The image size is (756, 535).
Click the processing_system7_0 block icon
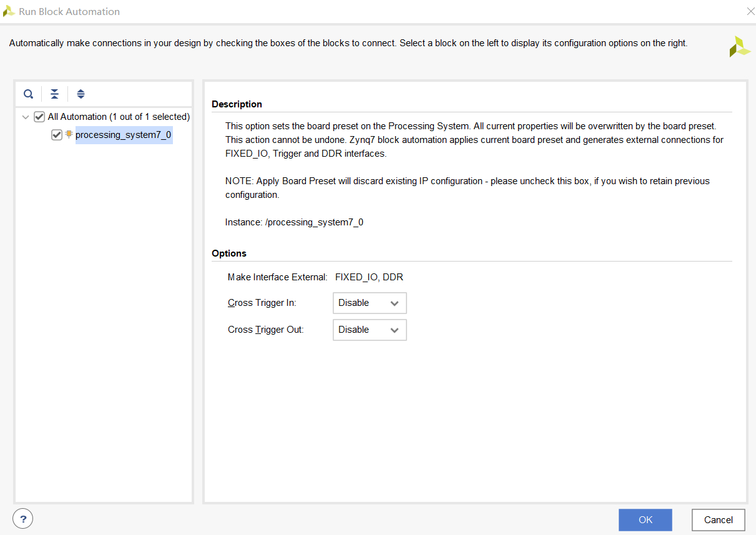coord(69,134)
